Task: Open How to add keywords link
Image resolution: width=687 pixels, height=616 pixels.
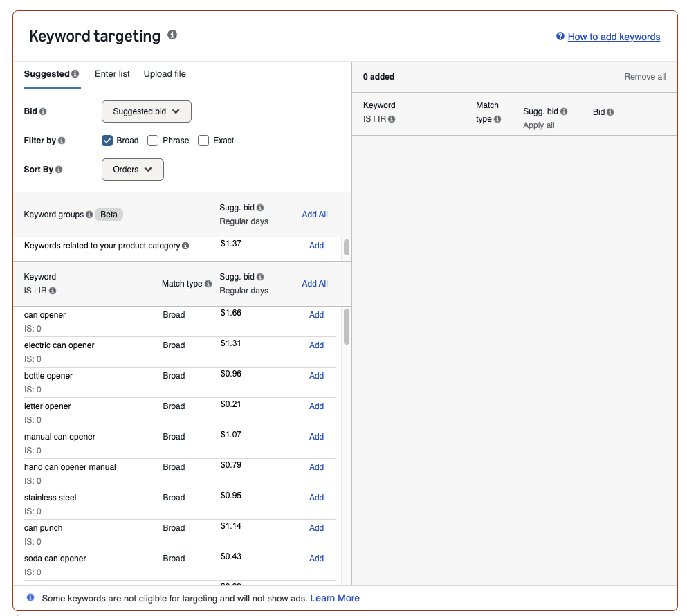Action: coord(614,37)
